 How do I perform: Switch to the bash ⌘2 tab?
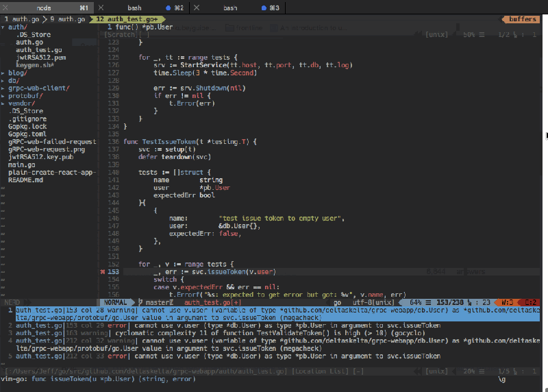click(x=142, y=8)
